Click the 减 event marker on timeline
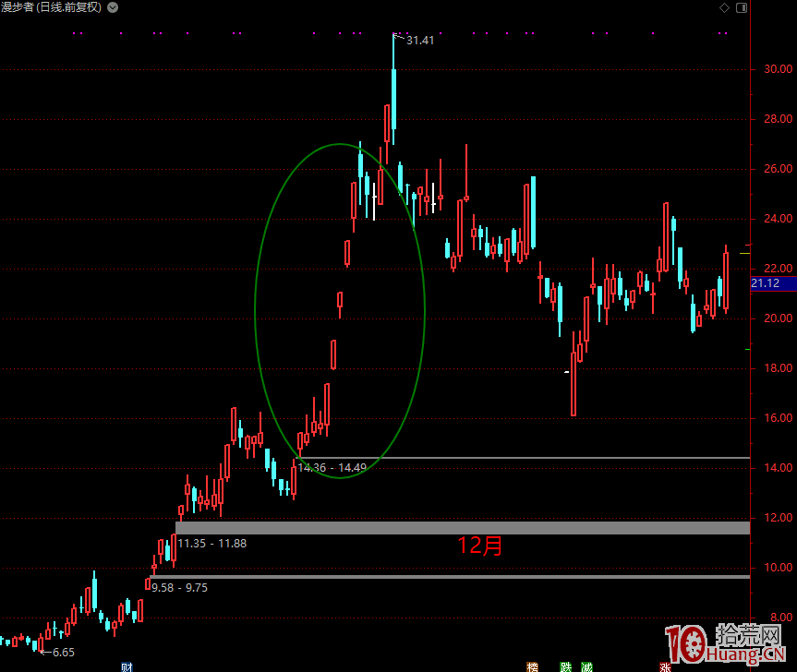Image resolution: width=797 pixels, height=672 pixels. point(587,666)
